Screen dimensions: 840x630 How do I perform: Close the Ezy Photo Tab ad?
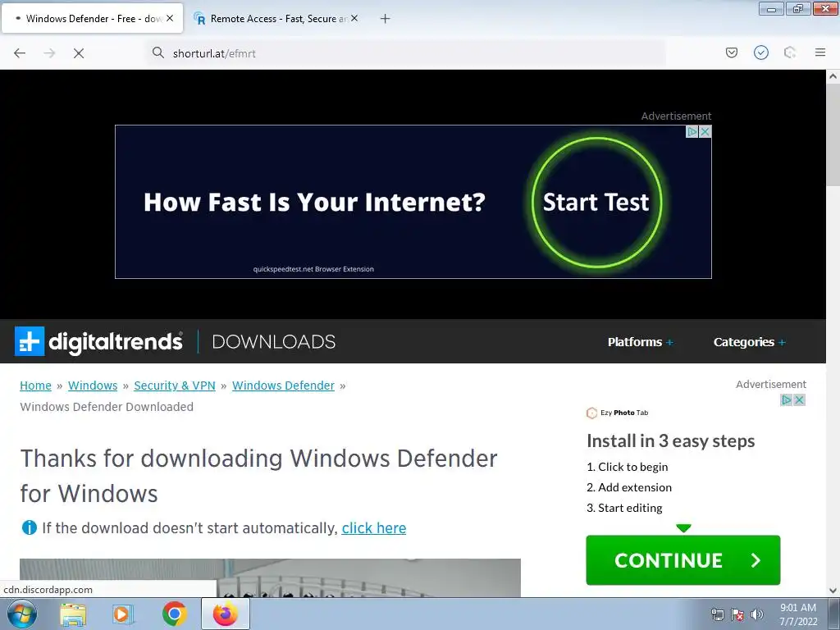point(799,399)
